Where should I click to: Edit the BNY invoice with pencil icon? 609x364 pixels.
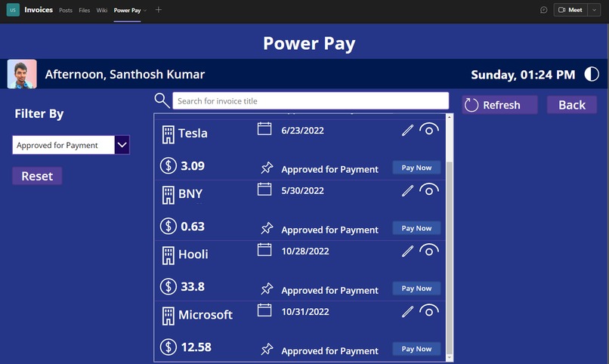coord(407,190)
